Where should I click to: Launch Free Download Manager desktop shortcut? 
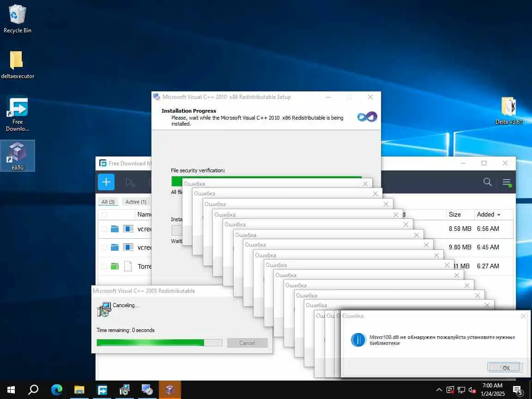coord(18,115)
